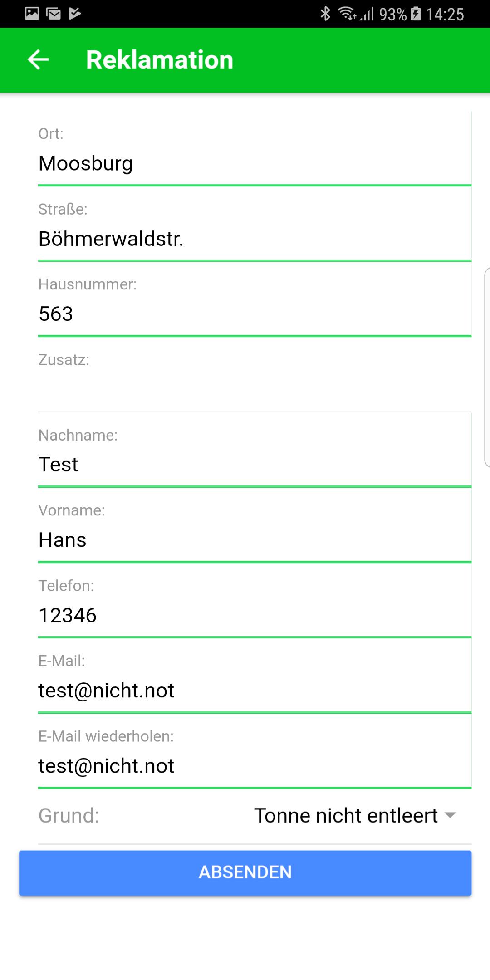Tap the Bluetooth status icon
The image size is (490, 980).
325,14
